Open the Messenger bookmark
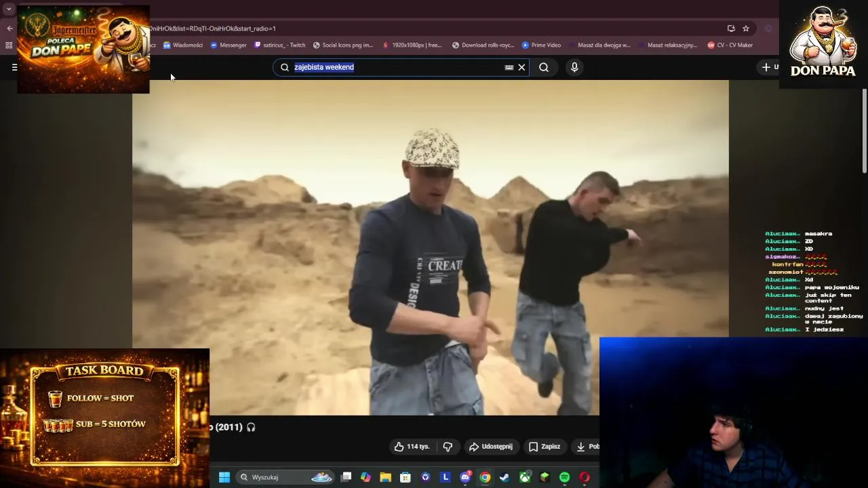Screen dimensions: 868x488 229,45
